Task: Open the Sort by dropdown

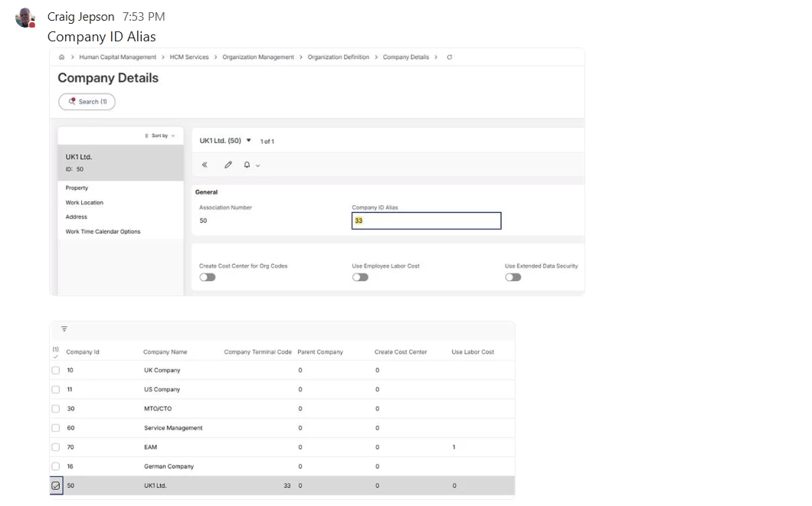Action: (x=160, y=135)
